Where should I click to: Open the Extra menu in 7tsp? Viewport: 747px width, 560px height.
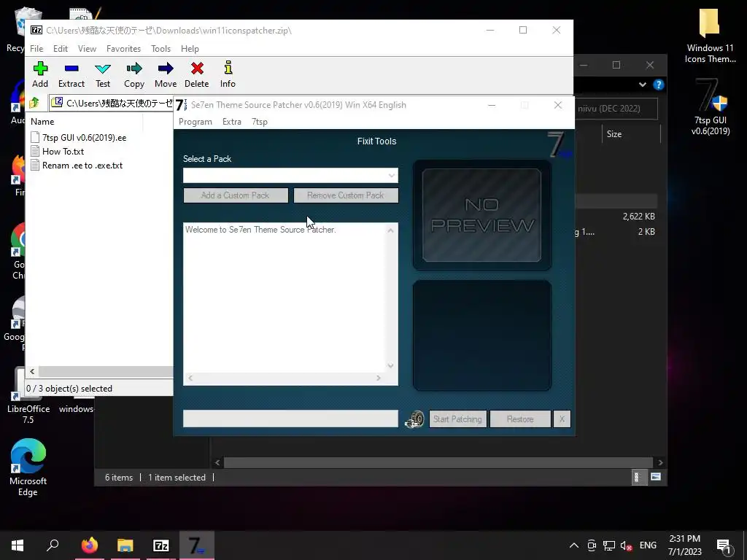(232, 122)
